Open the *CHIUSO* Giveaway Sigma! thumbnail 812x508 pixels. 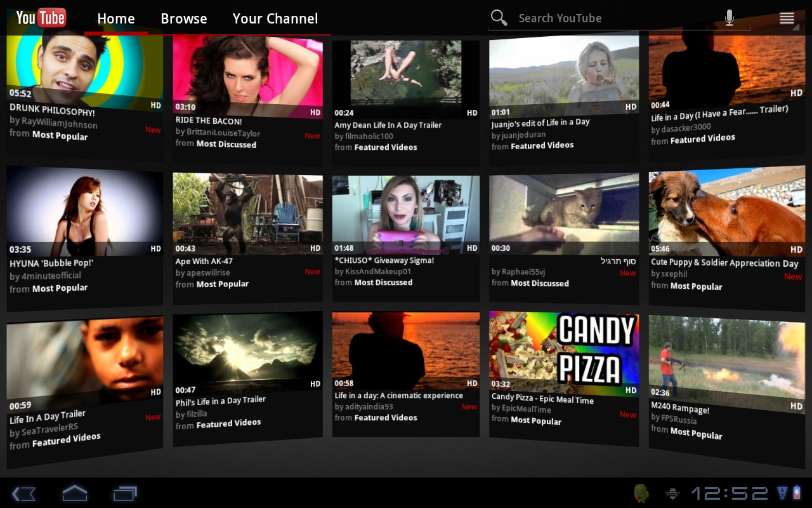tap(406, 215)
